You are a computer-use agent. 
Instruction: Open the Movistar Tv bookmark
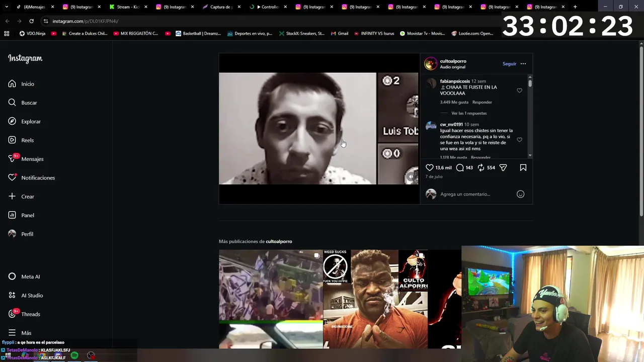pyautogui.click(x=422, y=34)
